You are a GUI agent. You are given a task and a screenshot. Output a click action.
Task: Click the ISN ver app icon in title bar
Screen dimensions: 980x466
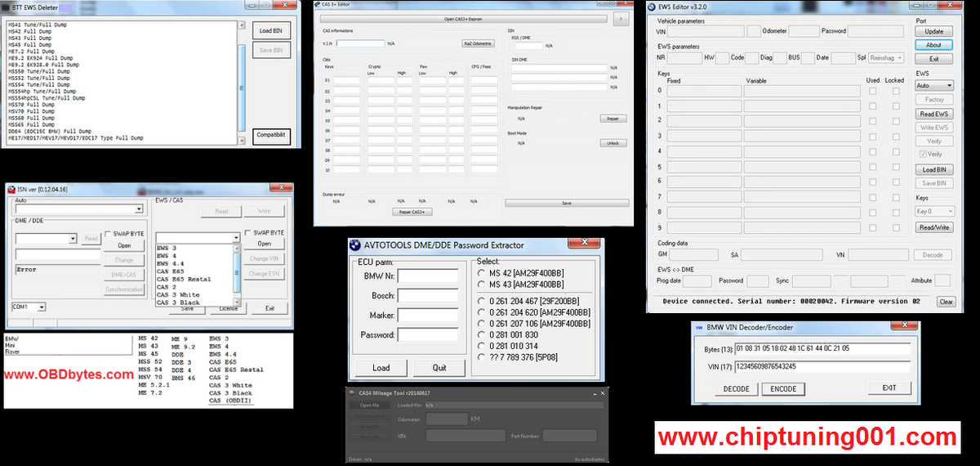pos(11,189)
